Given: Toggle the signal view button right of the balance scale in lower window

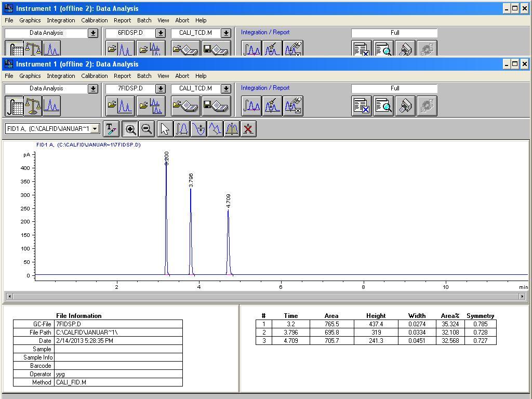Looking at the screenshot, I should [x=51, y=106].
